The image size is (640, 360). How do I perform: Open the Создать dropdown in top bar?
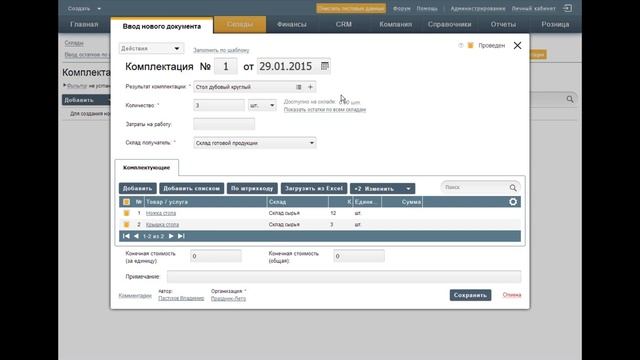point(84,8)
